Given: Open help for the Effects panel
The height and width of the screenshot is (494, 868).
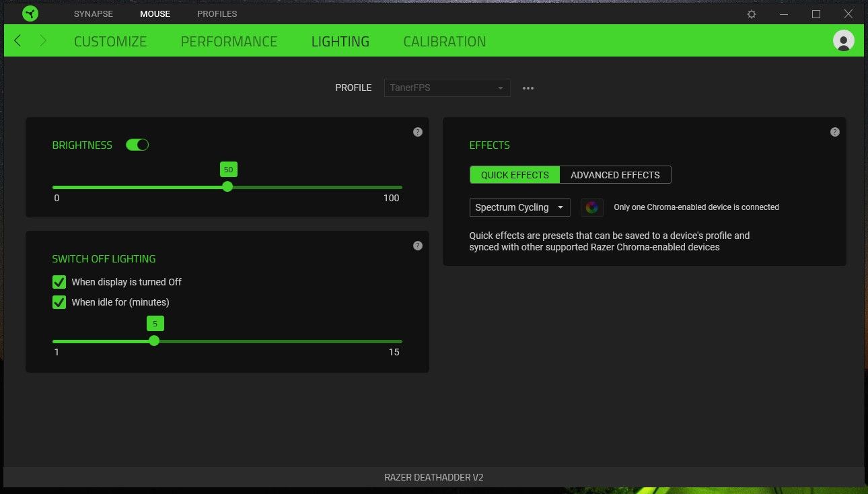Looking at the screenshot, I should pos(835,132).
